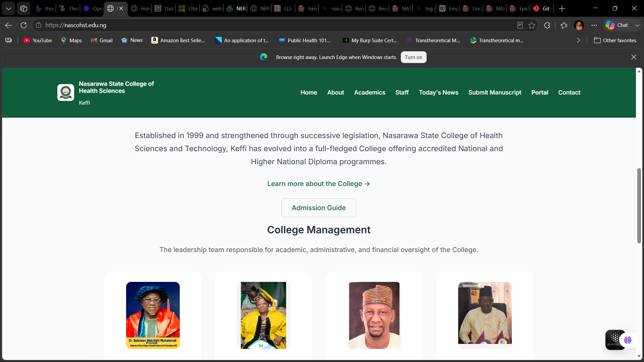Open the Gmail bookmark
The width and height of the screenshot is (644, 362).
click(x=102, y=41)
